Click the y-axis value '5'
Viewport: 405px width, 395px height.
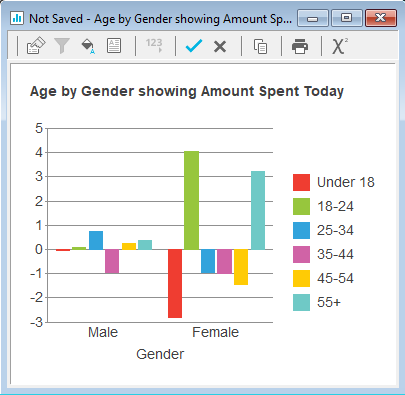(39, 128)
